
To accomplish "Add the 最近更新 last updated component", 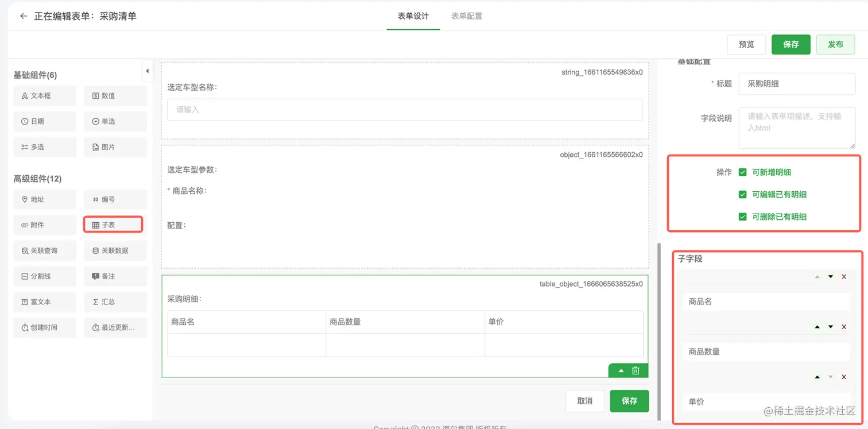I will click(115, 327).
